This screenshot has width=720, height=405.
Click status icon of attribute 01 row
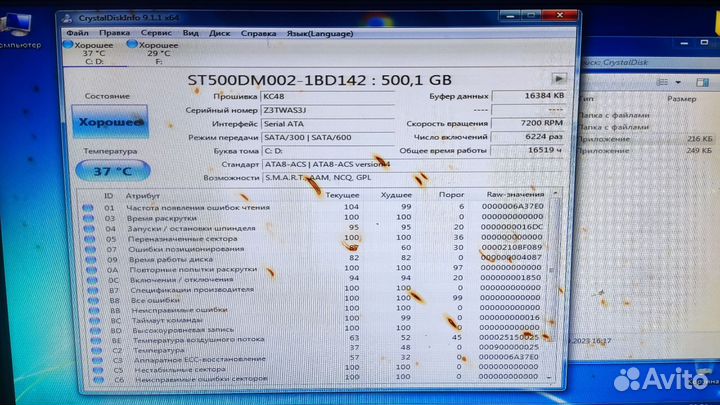tap(88, 208)
